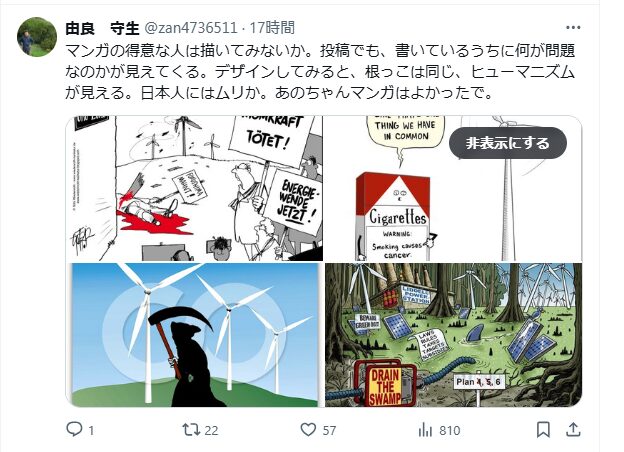Click the reply count 1
Viewport: 624px width, 452px height.
[91, 431]
